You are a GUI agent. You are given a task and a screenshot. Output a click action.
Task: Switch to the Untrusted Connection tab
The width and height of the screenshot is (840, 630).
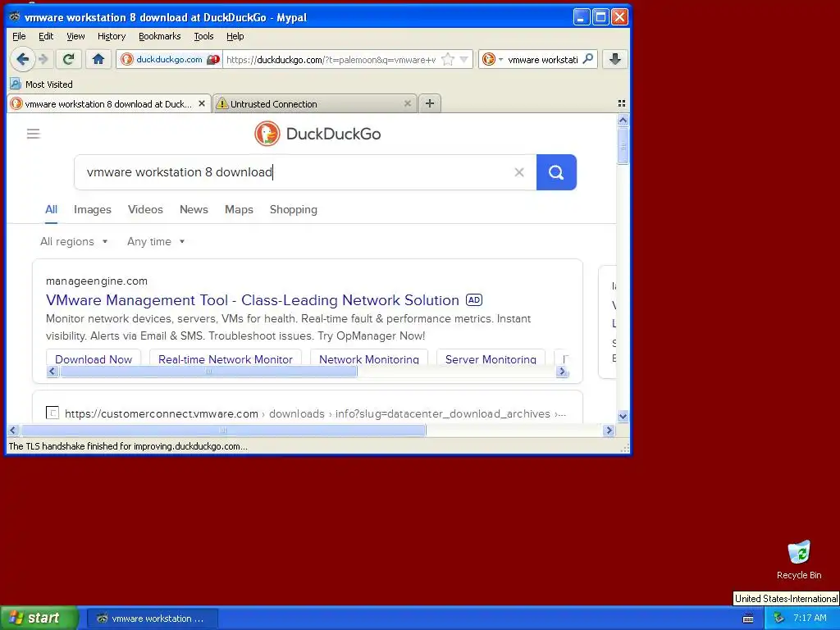(x=315, y=104)
